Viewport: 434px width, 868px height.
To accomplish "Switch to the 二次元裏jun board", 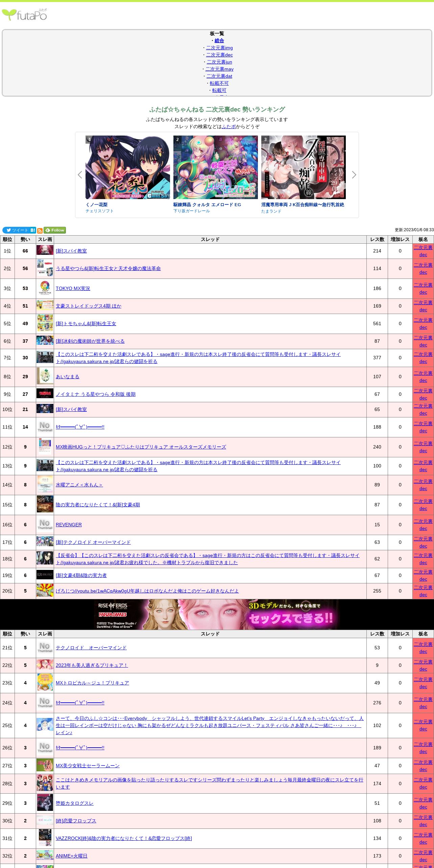I will click(x=219, y=62).
